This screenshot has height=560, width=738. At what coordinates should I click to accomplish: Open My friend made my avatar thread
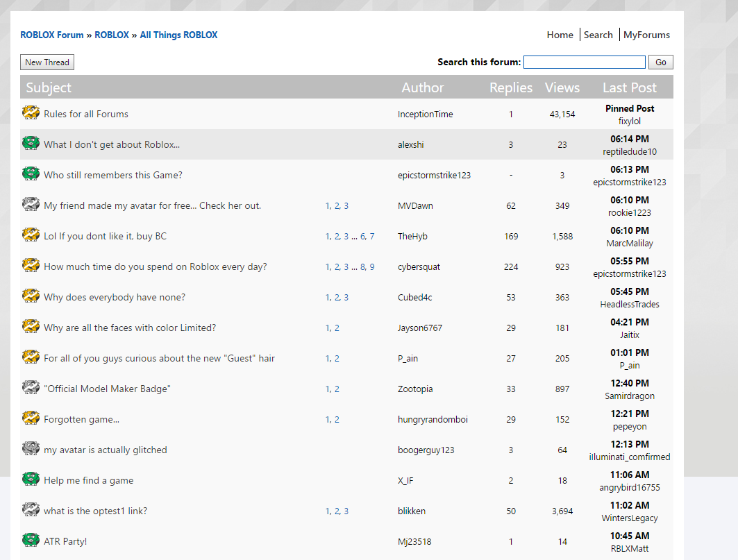coord(152,205)
